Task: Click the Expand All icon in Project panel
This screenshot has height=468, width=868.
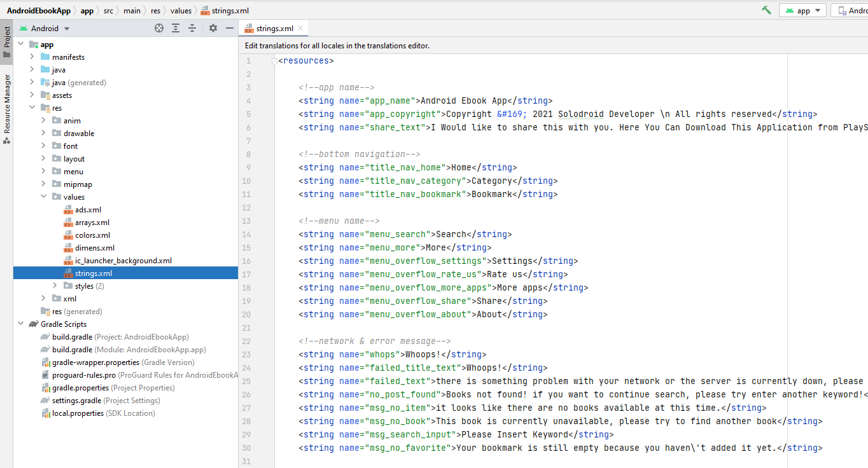Action: point(176,28)
